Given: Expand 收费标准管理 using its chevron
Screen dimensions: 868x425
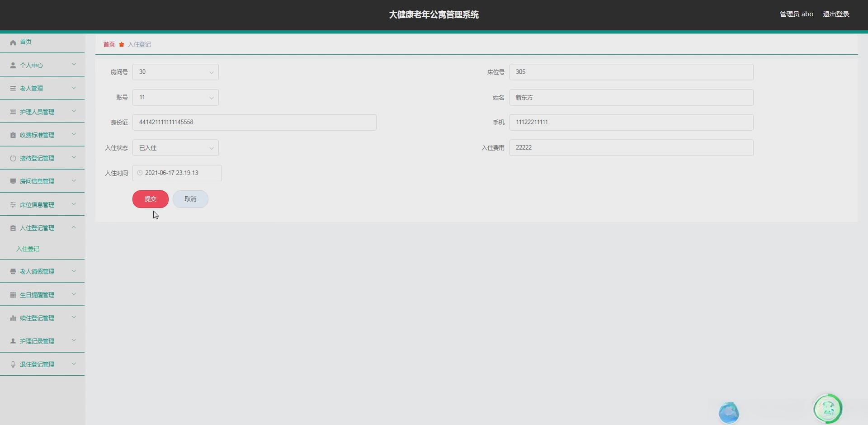Looking at the screenshot, I should [74, 134].
